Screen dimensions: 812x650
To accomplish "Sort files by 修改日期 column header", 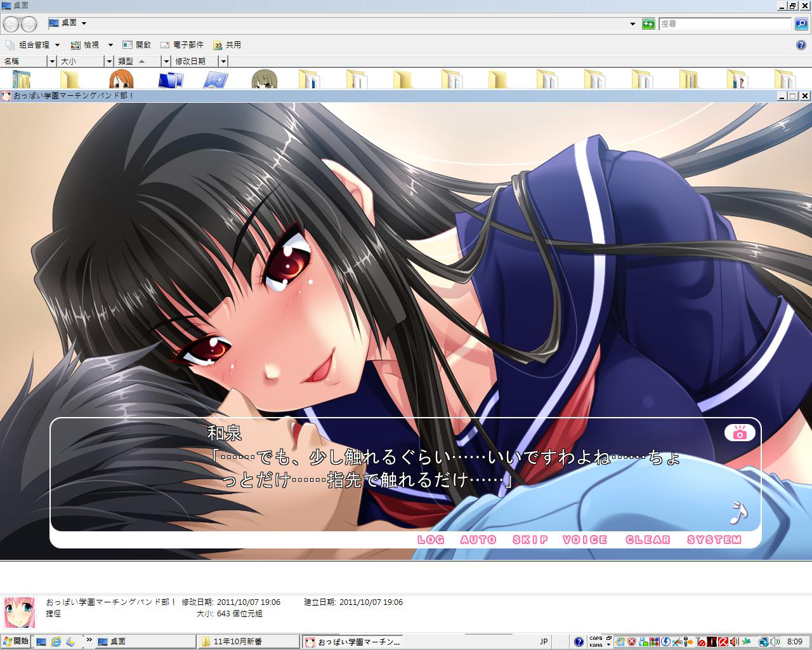I will point(195,61).
